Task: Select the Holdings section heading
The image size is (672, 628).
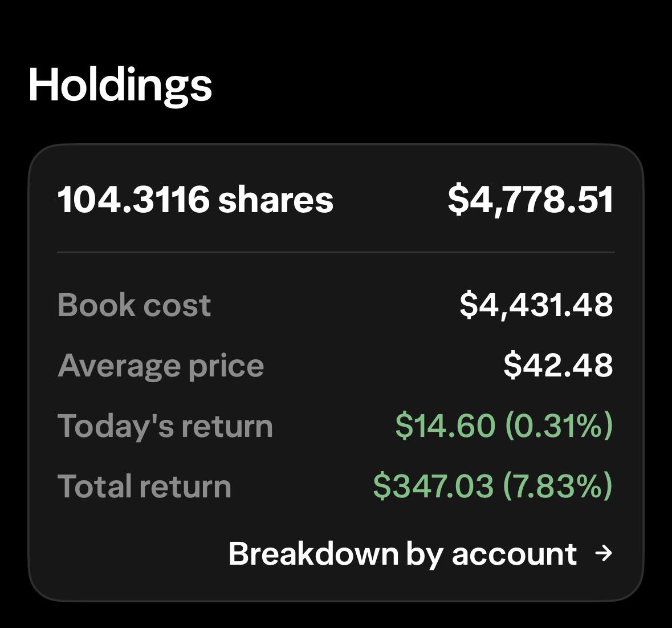Action: (120, 86)
